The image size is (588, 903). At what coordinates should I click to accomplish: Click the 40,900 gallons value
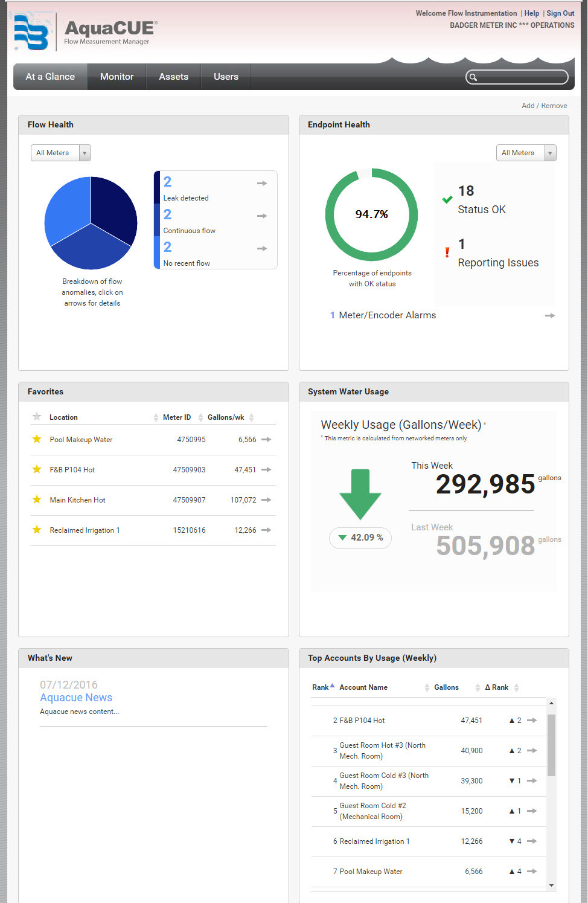471,751
